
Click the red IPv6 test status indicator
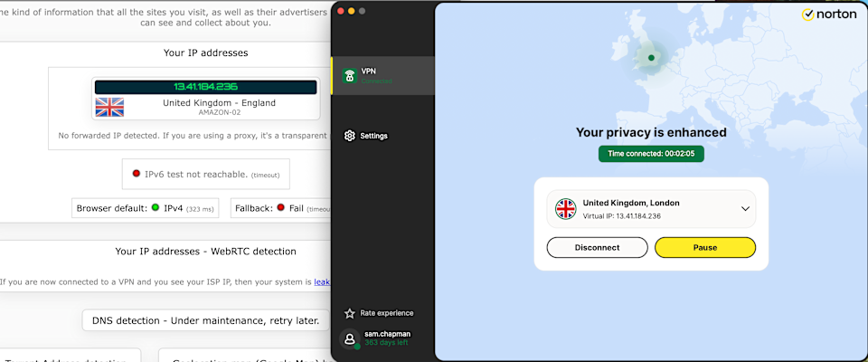136,174
